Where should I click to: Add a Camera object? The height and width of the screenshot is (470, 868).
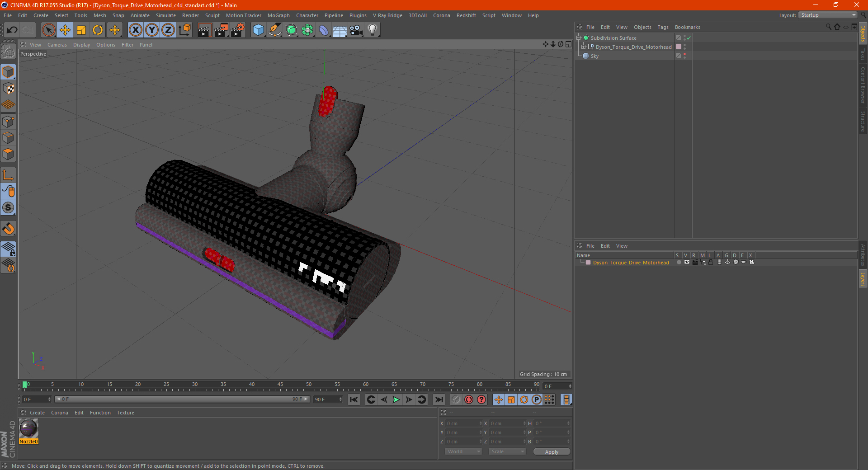pos(356,30)
